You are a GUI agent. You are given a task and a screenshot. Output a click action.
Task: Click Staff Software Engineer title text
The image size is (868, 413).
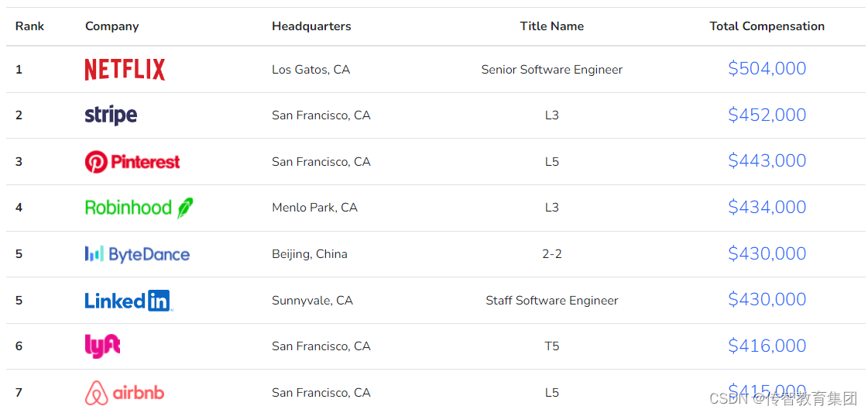[x=552, y=301]
